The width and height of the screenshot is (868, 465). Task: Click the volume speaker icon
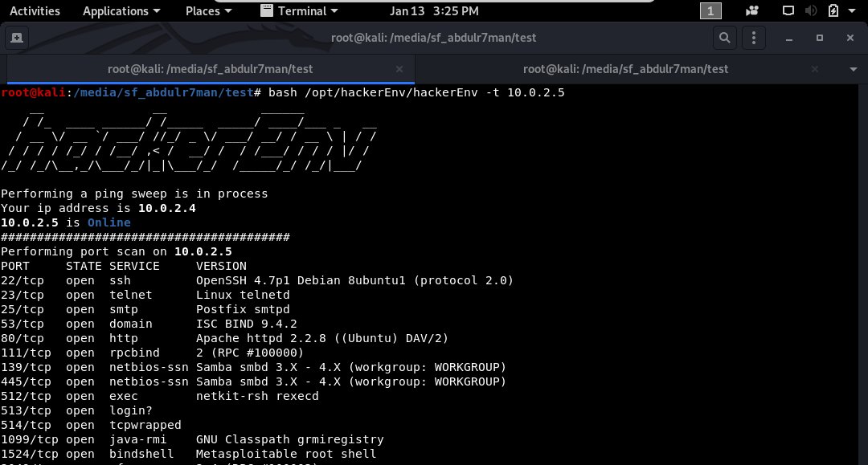click(810, 11)
